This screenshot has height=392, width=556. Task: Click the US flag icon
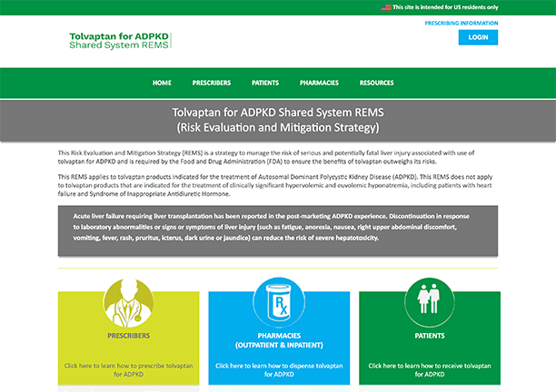(x=386, y=6)
